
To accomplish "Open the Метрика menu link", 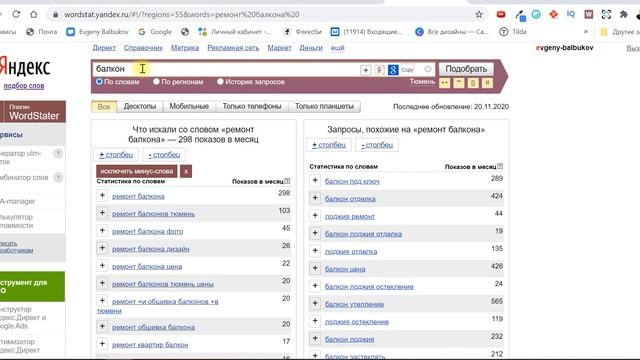I will (x=185, y=48).
